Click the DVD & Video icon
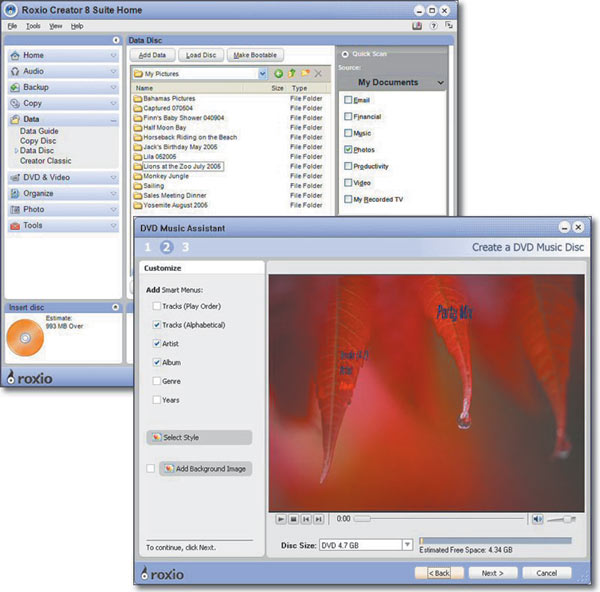600x592 pixels. [x=15, y=178]
